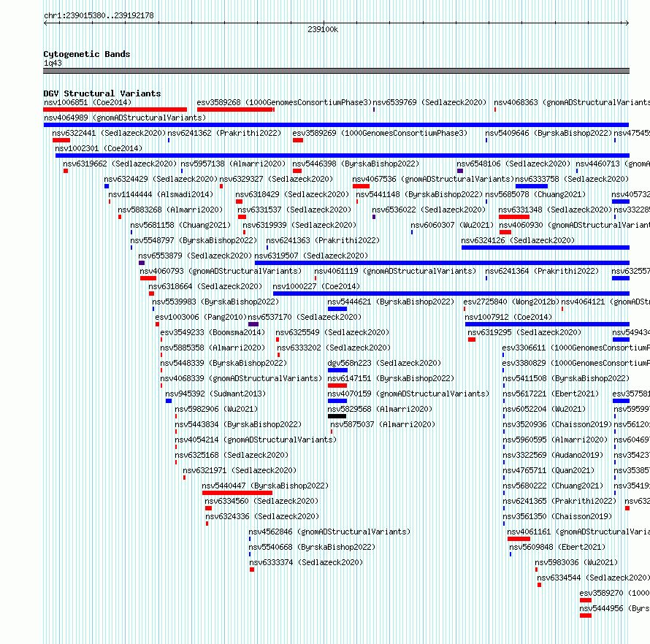Click nsv6319662 (Sedlazeck2020) label
The image size is (650, 644).
coord(120,164)
